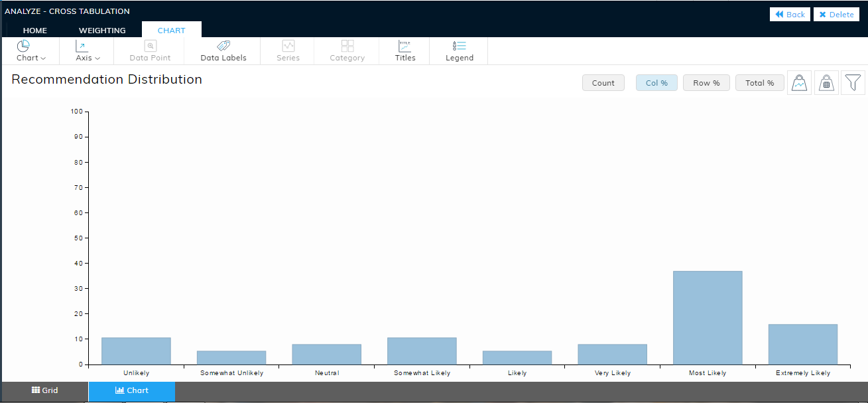The width and height of the screenshot is (868, 403).
Task: Select the Somewhat Unlikely bar
Action: tap(231, 358)
